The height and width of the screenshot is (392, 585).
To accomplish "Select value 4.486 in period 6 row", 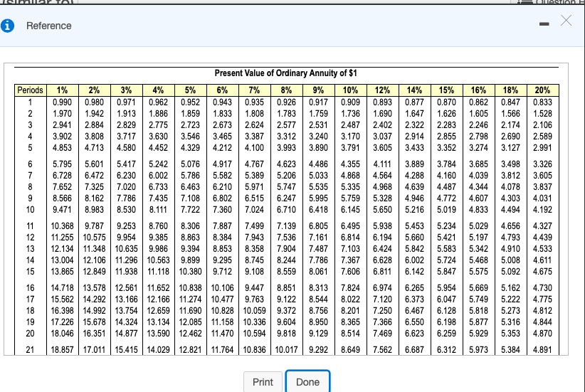I will 318,164.
